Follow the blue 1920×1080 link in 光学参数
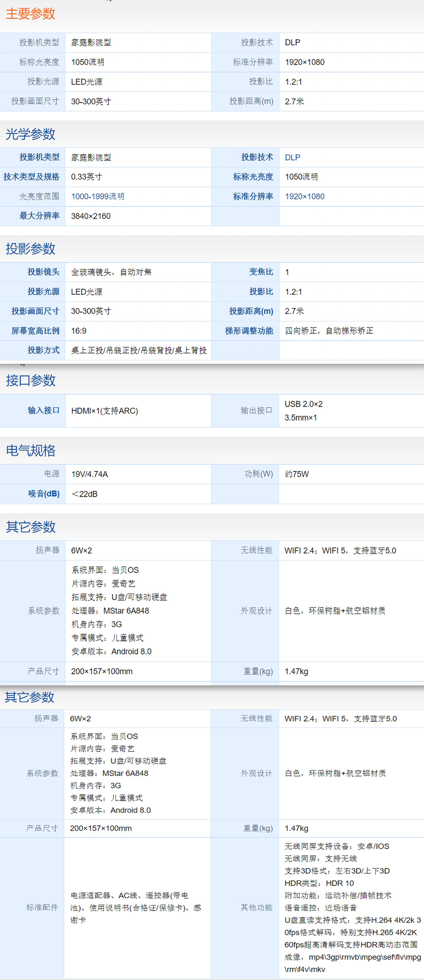This screenshot has width=424, height=980. 305,197
